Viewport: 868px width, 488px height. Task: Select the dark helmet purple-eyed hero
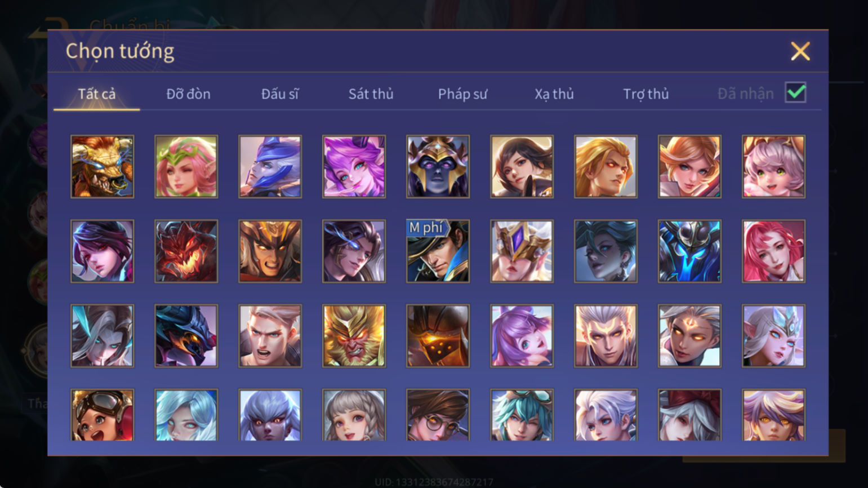coord(438,166)
